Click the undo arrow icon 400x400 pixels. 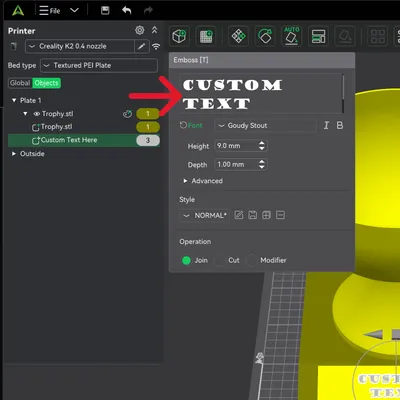coord(127,10)
